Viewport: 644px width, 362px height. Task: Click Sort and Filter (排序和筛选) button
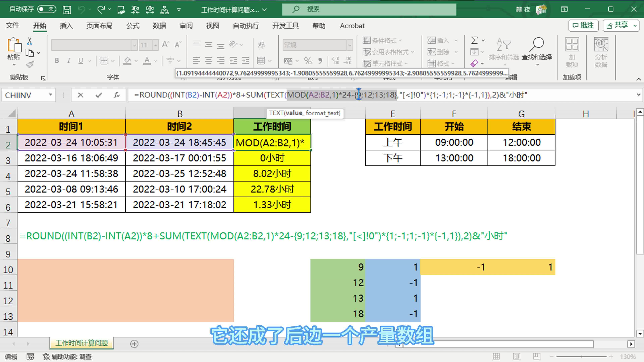(x=504, y=51)
